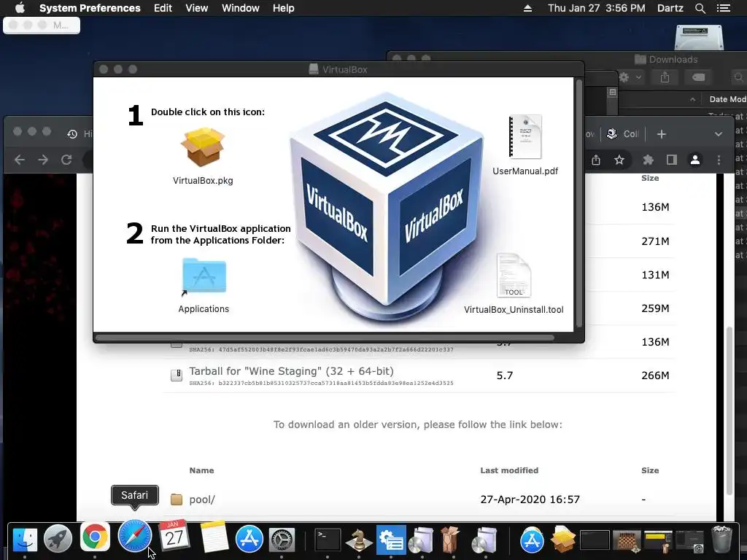Click the pool/ folder icon
Screen dimensions: 747x560
point(177,499)
